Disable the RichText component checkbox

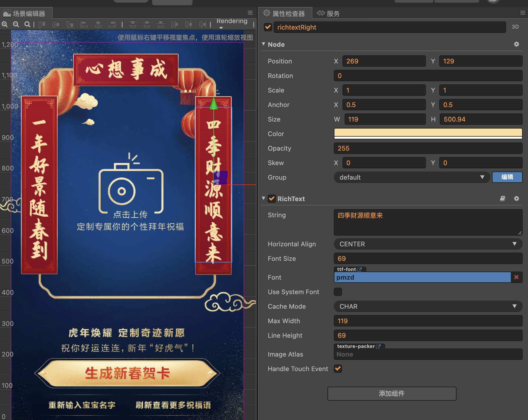pyautogui.click(x=272, y=199)
